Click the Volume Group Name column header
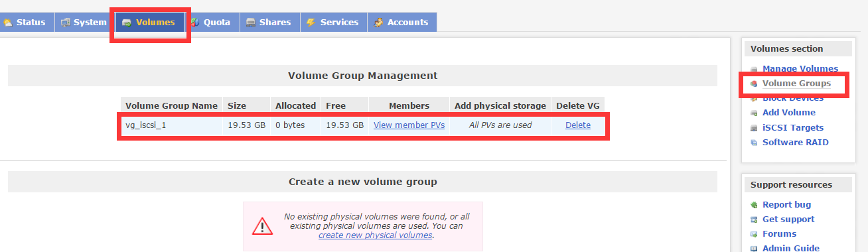868x252 pixels. pyautogui.click(x=171, y=105)
